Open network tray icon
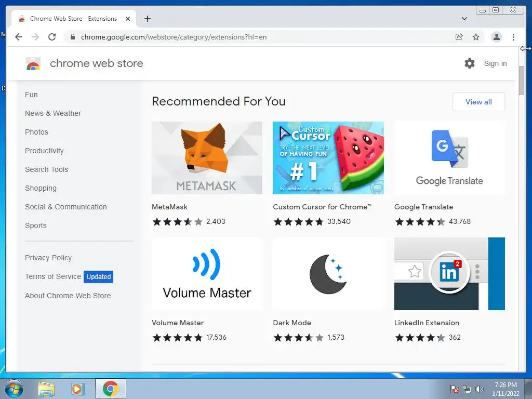This screenshot has height=399, width=532. click(x=467, y=389)
